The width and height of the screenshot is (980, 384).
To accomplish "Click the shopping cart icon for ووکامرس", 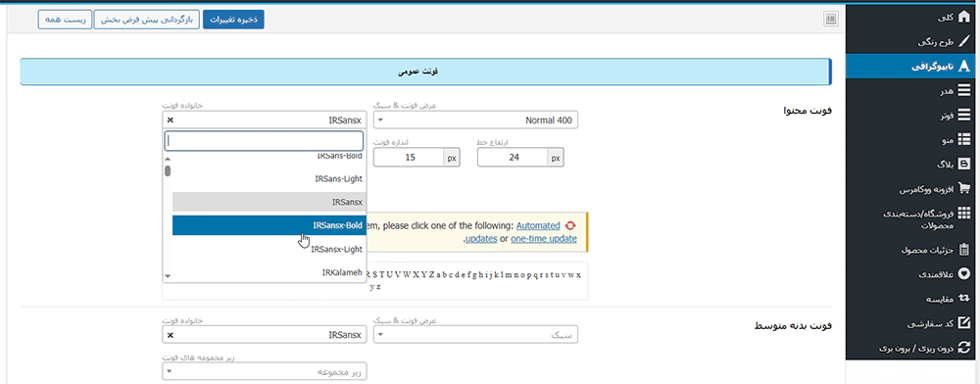I will tap(963, 189).
